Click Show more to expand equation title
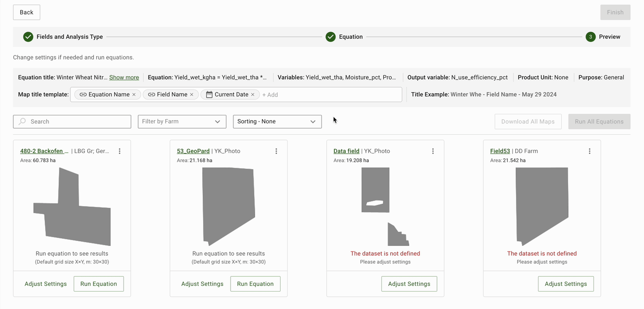The image size is (644, 309). coord(124,77)
